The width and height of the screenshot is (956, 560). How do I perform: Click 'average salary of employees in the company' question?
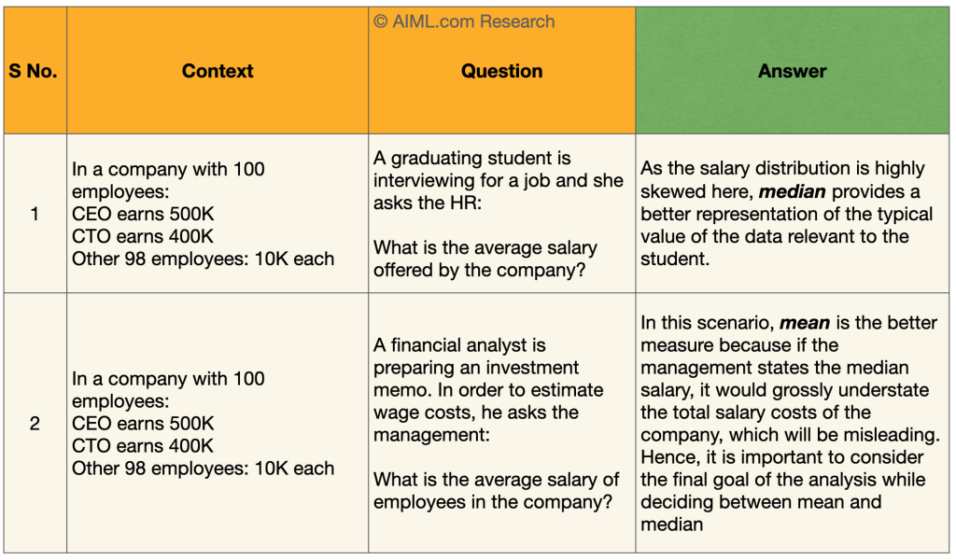pyautogui.click(x=496, y=491)
